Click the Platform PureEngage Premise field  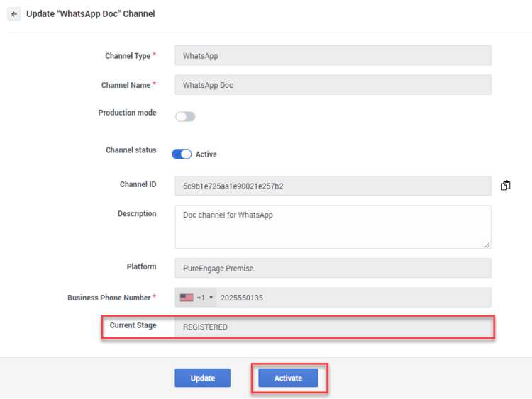point(333,268)
